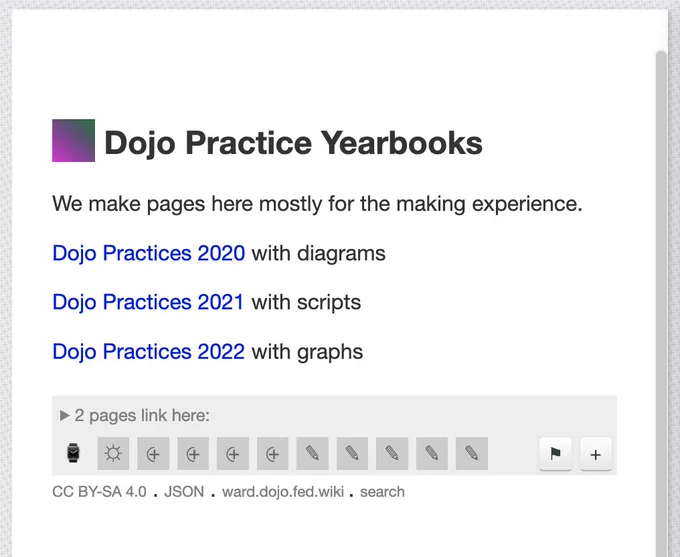Open ward.dojo.fed.wiki footer link
The width and height of the screenshot is (680, 557).
tap(283, 492)
